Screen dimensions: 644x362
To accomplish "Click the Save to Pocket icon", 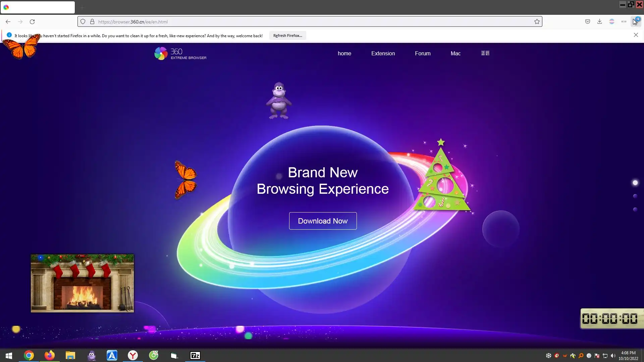I will [588, 21].
